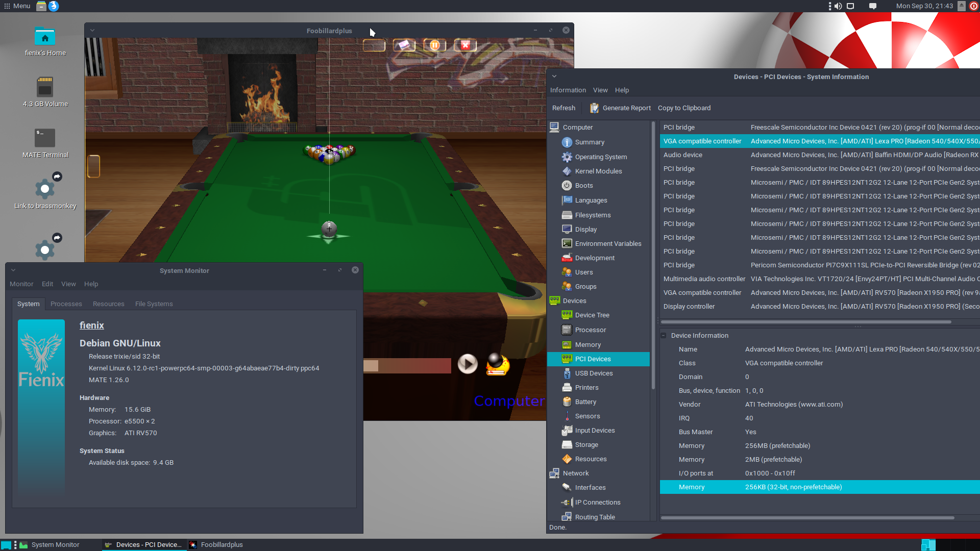This screenshot has height=551, width=980.
Task: Select the Network category in the sidebar
Action: tap(576, 473)
